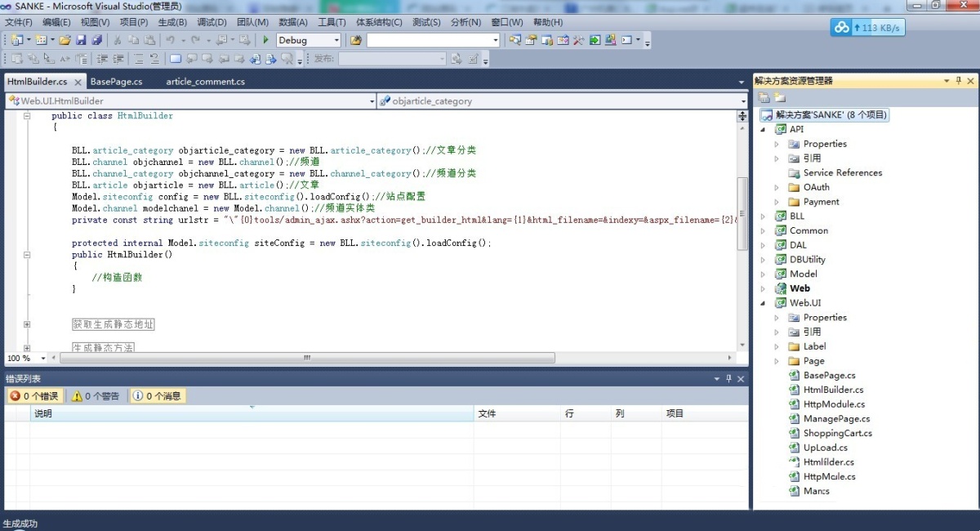980x531 pixels.
Task: Expand the DBUtility project node
Action: tap(764, 260)
